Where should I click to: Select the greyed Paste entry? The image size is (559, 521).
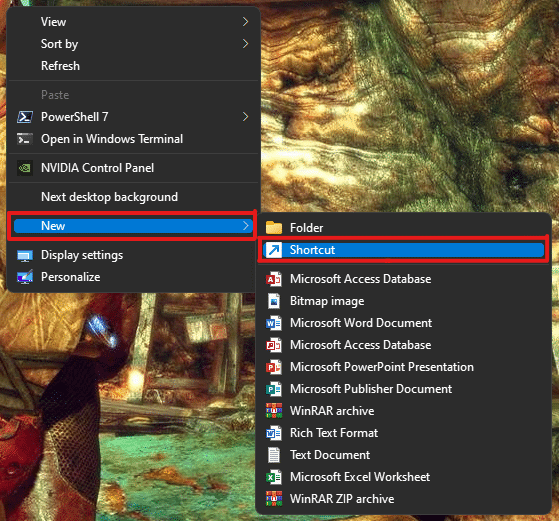pos(133,95)
